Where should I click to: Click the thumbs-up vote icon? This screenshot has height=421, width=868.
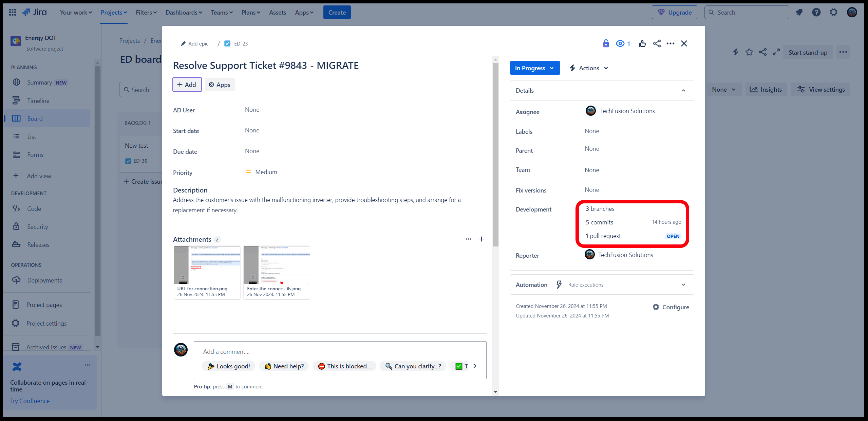[x=642, y=43]
